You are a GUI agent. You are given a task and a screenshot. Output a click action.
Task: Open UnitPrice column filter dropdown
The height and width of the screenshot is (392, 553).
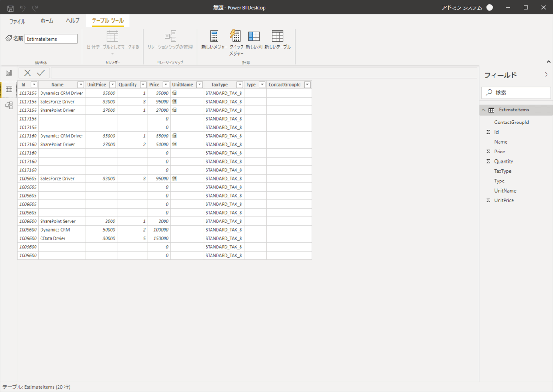[112, 85]
